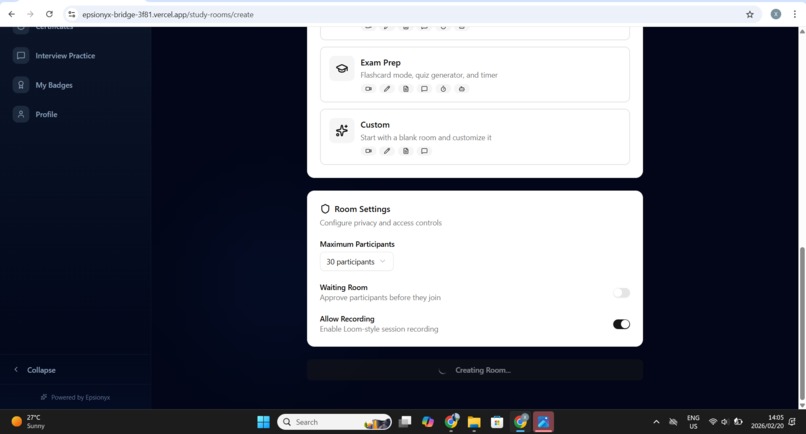Click the Powered by Epsionyx link
The width and height of the screenshot is (806, 434).
[76, 397]
